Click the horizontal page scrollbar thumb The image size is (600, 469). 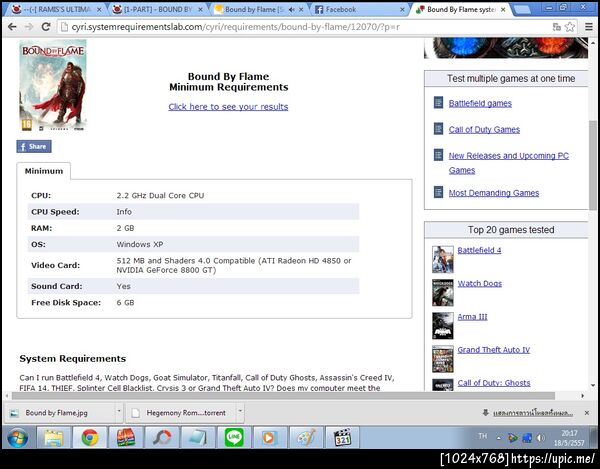283,396
